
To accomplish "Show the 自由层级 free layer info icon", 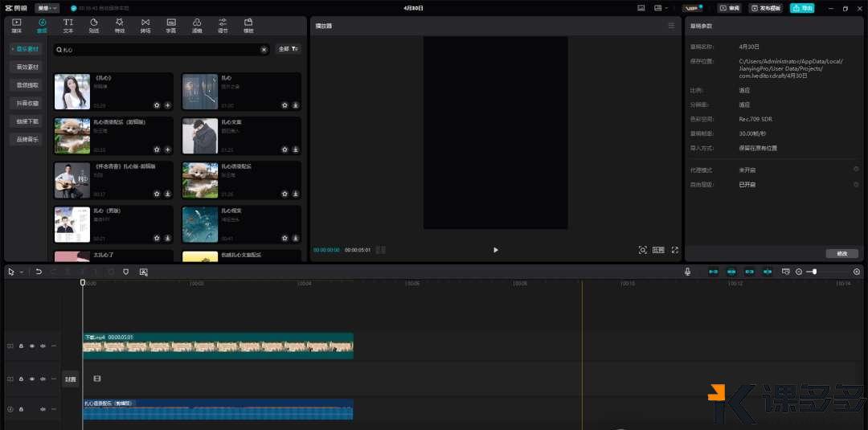I will click(857, 184).
